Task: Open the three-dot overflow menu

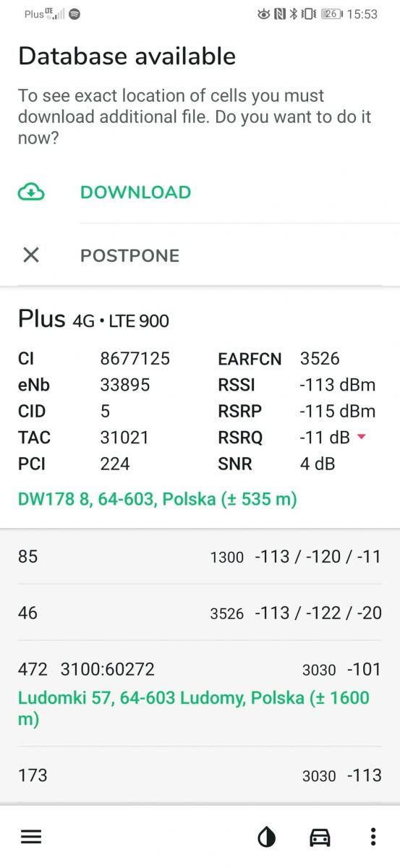Action: click(x=373, y=838)
